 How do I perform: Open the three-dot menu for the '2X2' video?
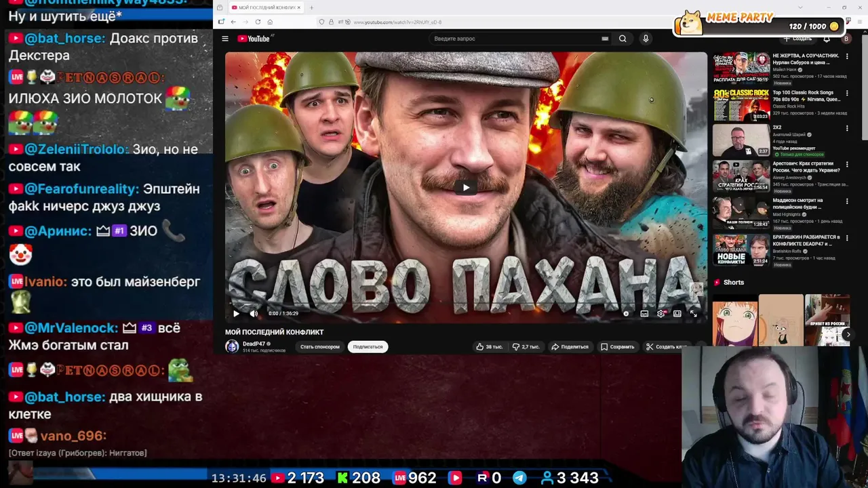(x=846, y=128)
